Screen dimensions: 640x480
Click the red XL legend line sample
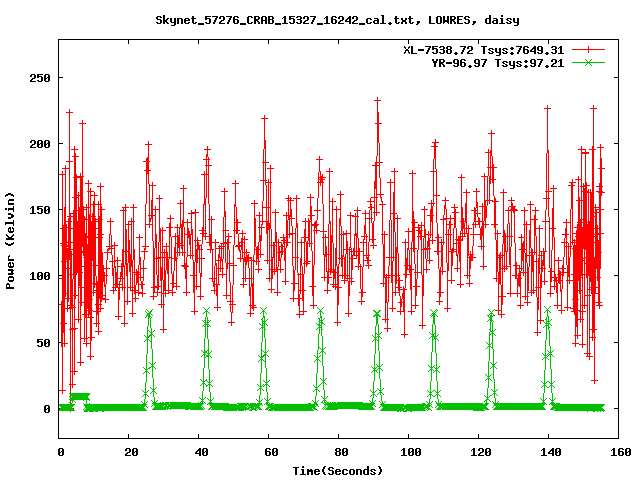pyautogui.click(x=588, y=50)
